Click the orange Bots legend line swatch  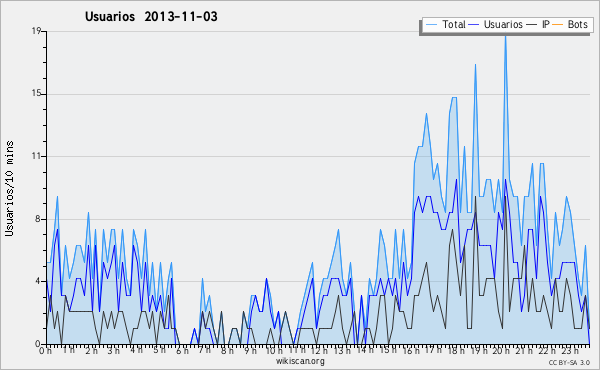click(558, 25)
